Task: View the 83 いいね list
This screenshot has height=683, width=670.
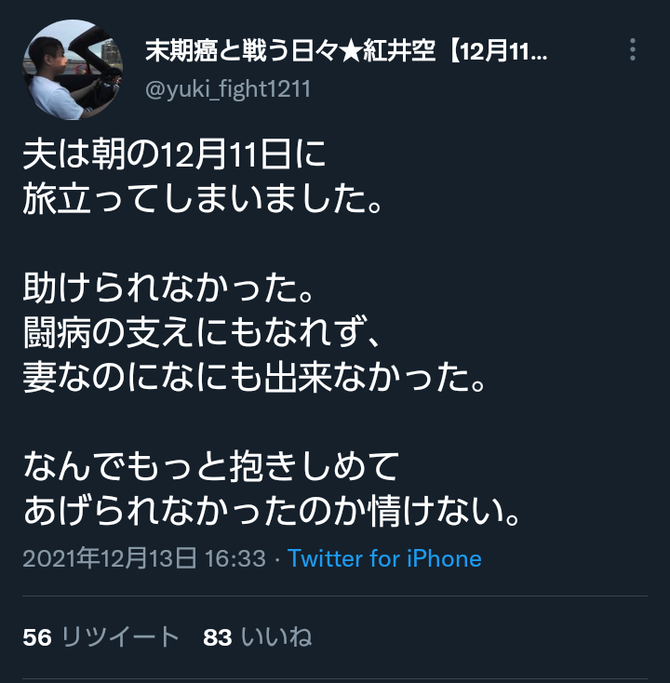Action: [257, 637]
